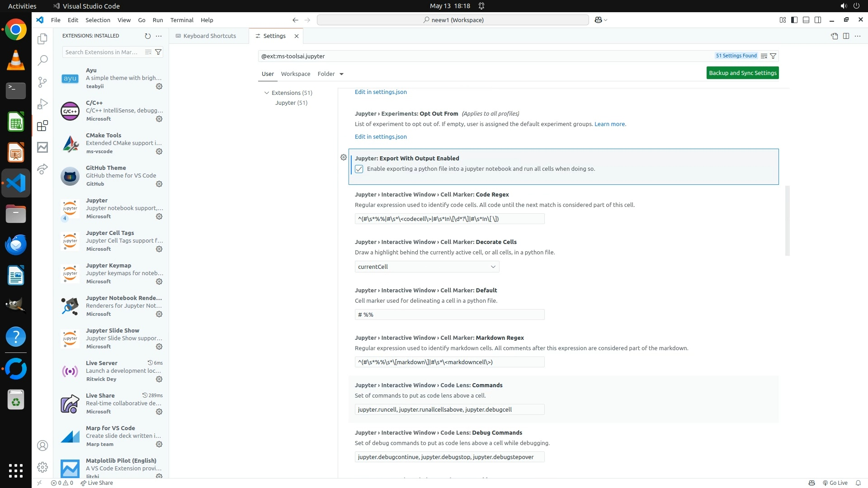
Task: Toggle the bottom panel layout button
Action: coord(806,20)
